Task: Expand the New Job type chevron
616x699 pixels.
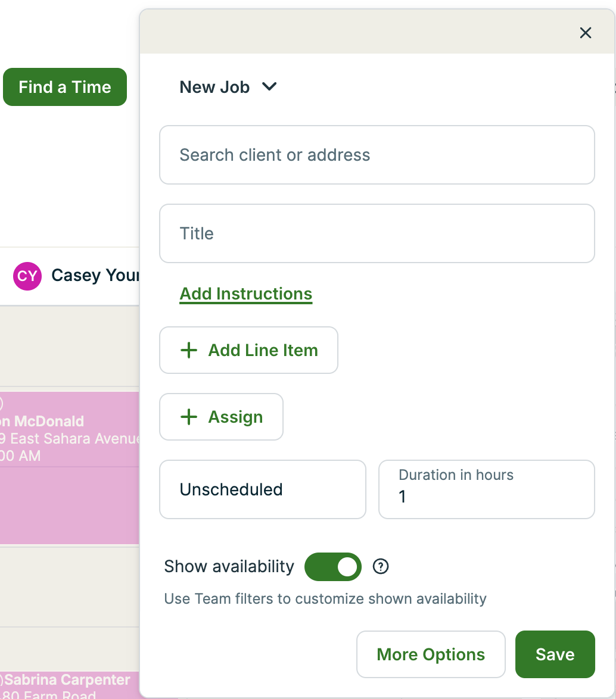Action: tap(269, 87)
